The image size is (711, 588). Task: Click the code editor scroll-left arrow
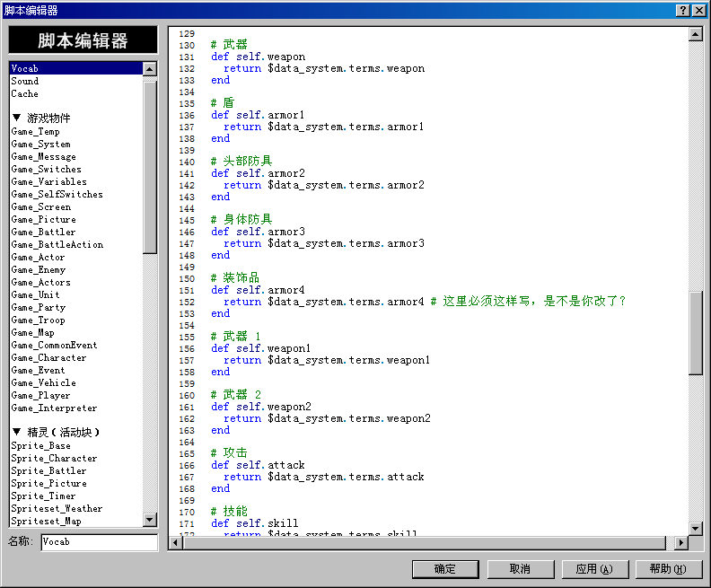click(x=176, y=542)
